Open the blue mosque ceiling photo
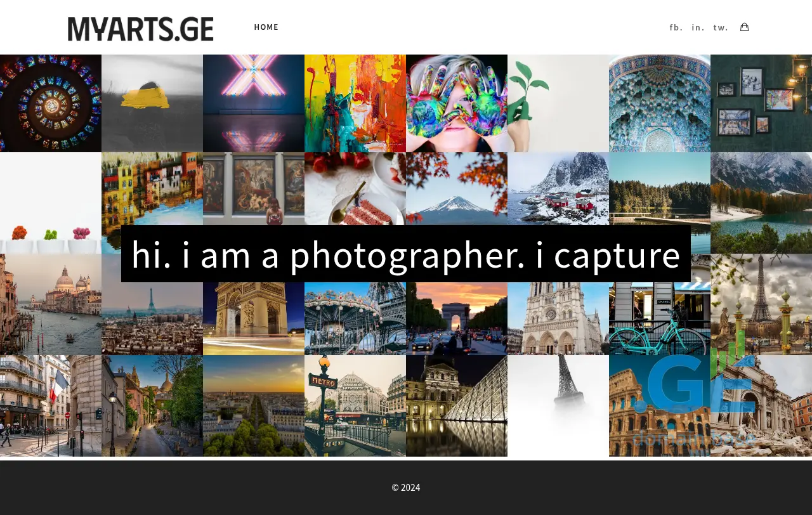Image resolution: width=812 pixels, height=515 pixels. click(660, 103)
